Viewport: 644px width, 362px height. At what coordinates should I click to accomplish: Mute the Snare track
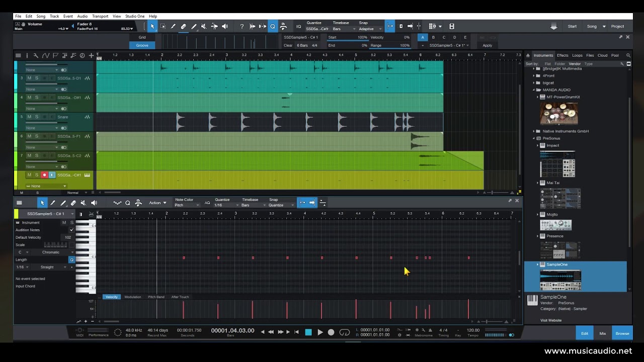tap(29, 117)
